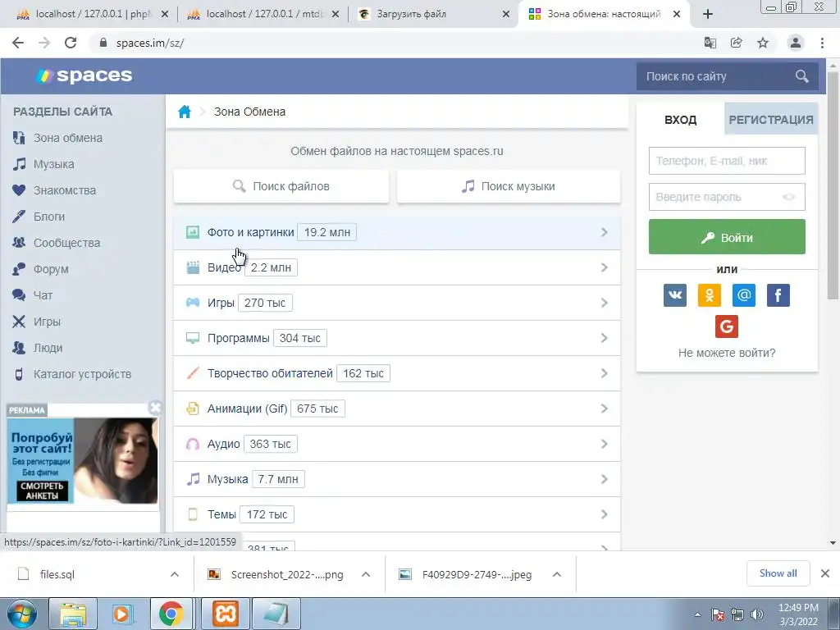The width and height of the screenshot is (840, 630).
Task: Expand the Фото и картинки category chevron
Action: pyautogui.click(x=605, y=232)
